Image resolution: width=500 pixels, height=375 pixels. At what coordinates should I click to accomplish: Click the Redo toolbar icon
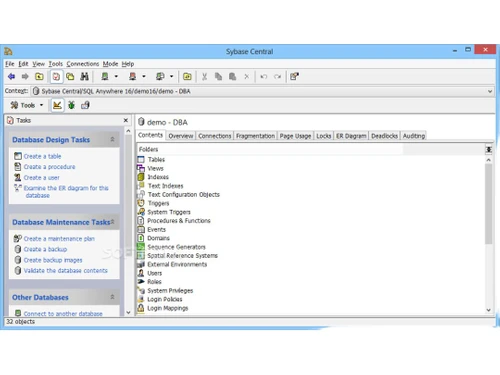277,77
